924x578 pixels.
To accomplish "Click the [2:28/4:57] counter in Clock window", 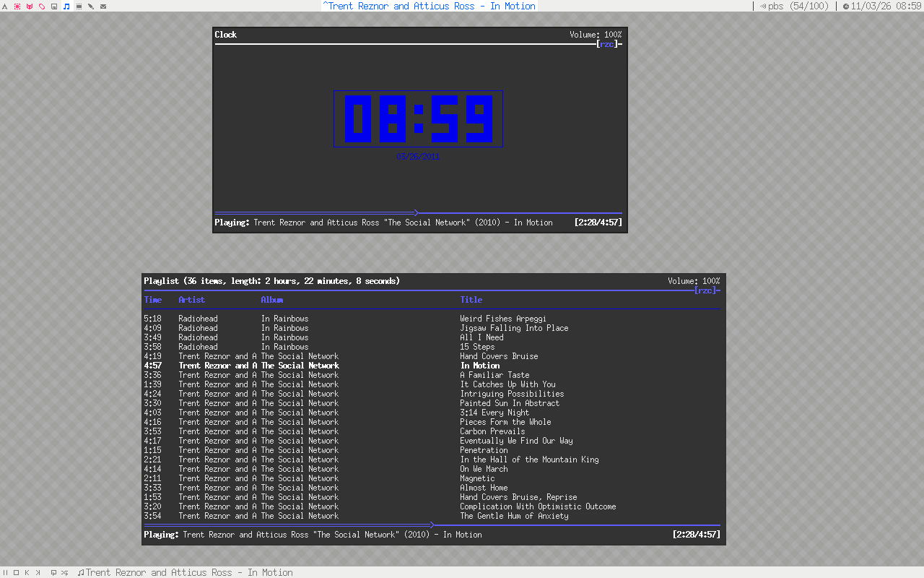I will click(598, 223).
